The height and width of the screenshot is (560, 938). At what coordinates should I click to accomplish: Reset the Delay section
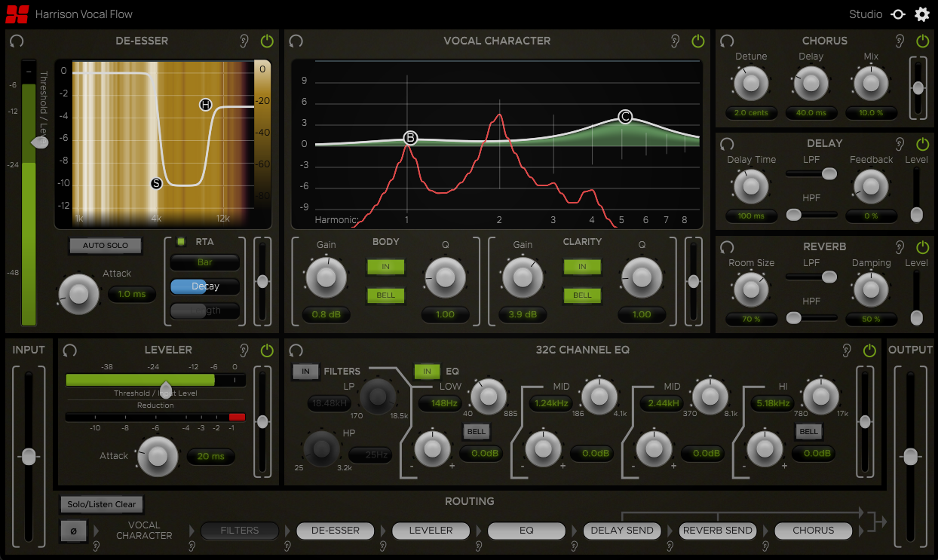click(727, 144)
